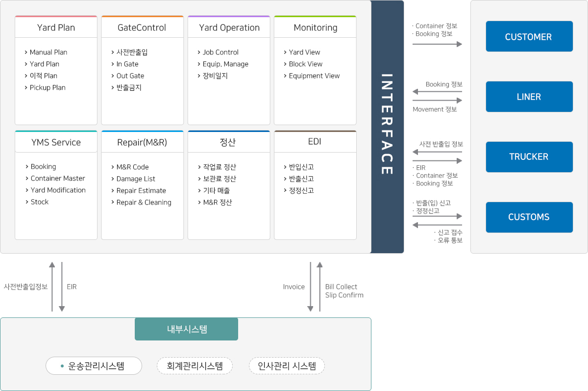Select the CUSTOMS box
This screenshot has height=391, width=588.
(529, 217)
